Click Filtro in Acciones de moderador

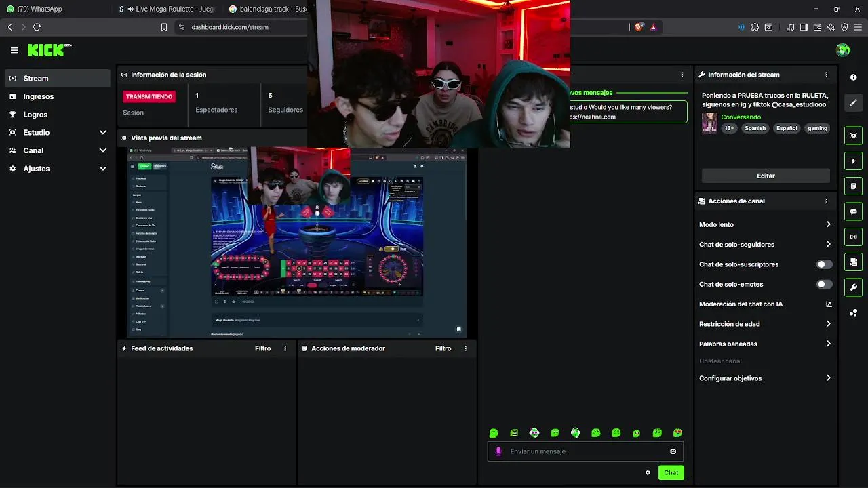pos(443,348)
